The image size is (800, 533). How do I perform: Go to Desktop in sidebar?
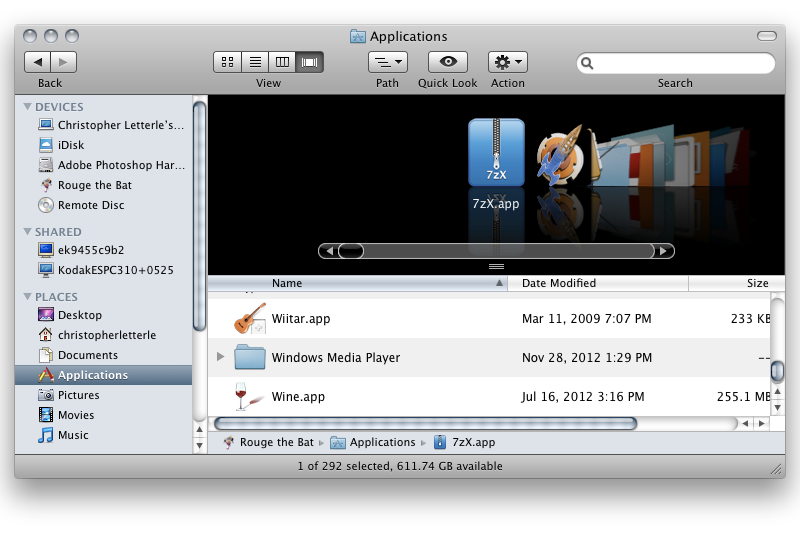coord(70,315)
